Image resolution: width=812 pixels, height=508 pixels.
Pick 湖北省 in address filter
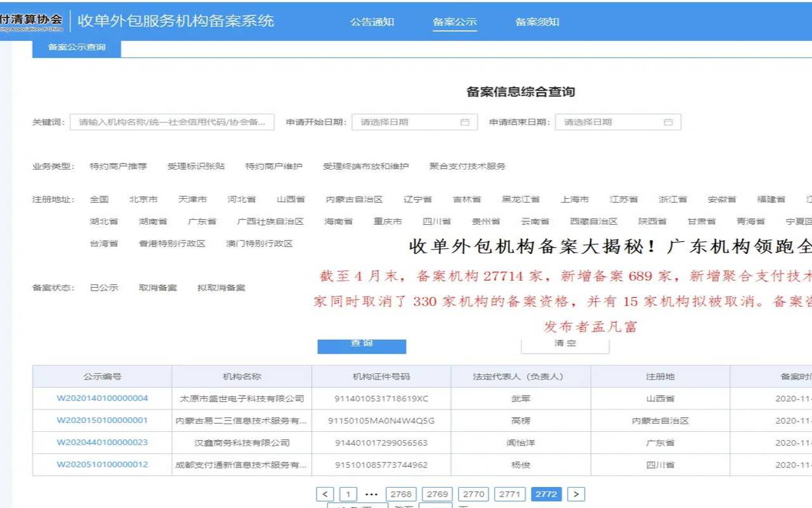coord(104,222)
